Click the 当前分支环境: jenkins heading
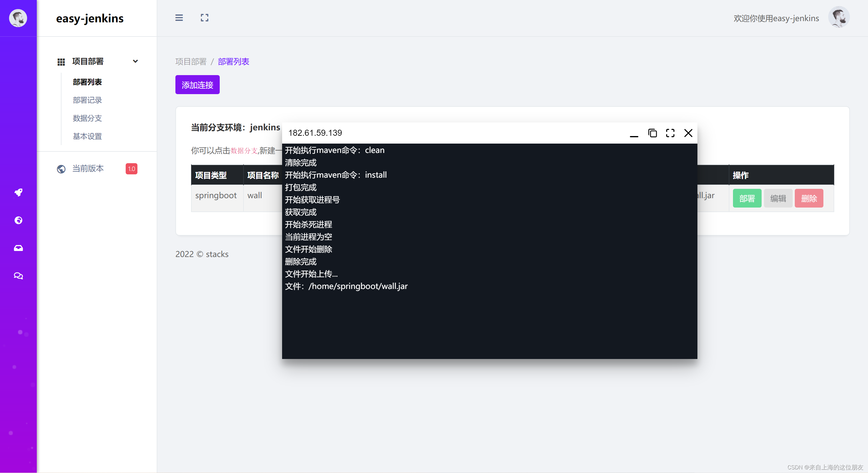This screenshot has width=868, height=473. pos(235,128)
